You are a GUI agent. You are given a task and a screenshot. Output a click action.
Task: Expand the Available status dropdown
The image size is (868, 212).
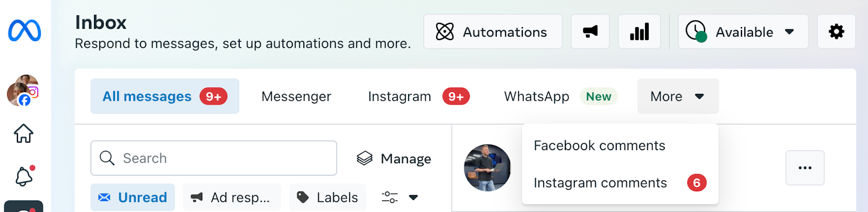pyautogui.click(x=743, y=31)
